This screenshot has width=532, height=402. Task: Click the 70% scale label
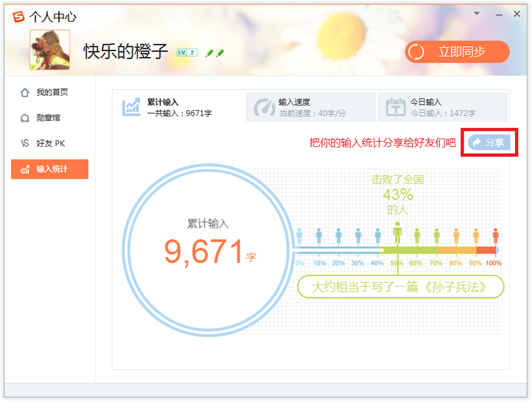point(436,263)
